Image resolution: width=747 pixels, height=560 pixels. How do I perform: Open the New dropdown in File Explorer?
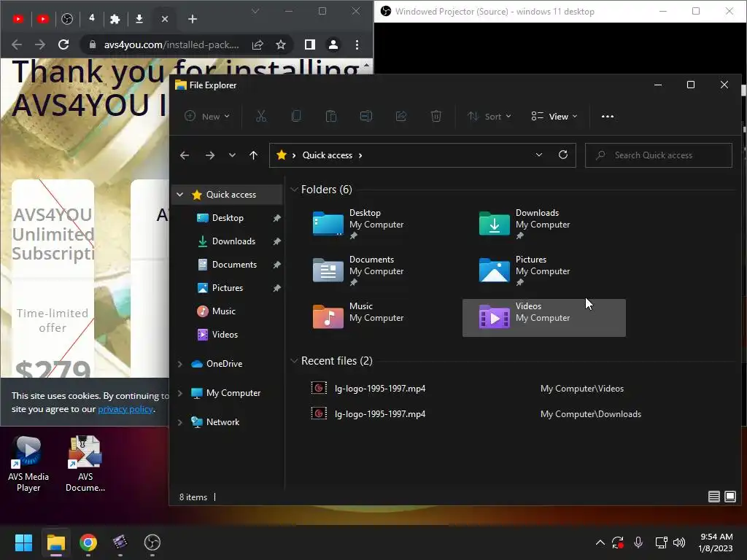click(208, 116)
